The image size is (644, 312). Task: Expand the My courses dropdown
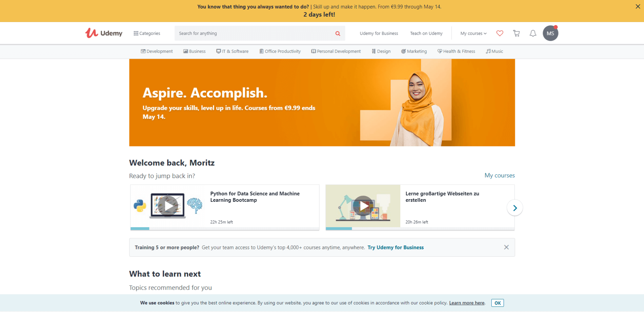pos(473,33)
